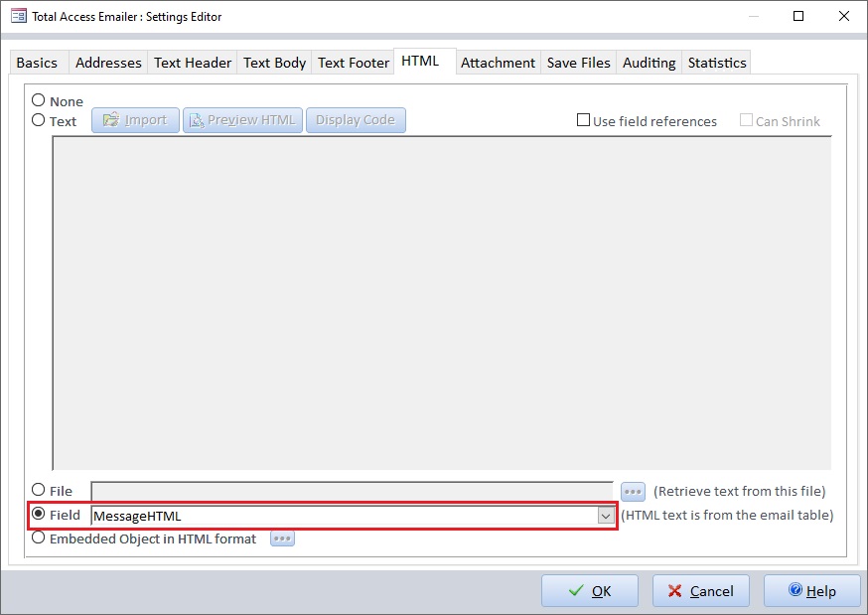Image resolution: width=868 pixels, height=615 pixels.
Task: Select the None radio option
Action: point(38,100)
